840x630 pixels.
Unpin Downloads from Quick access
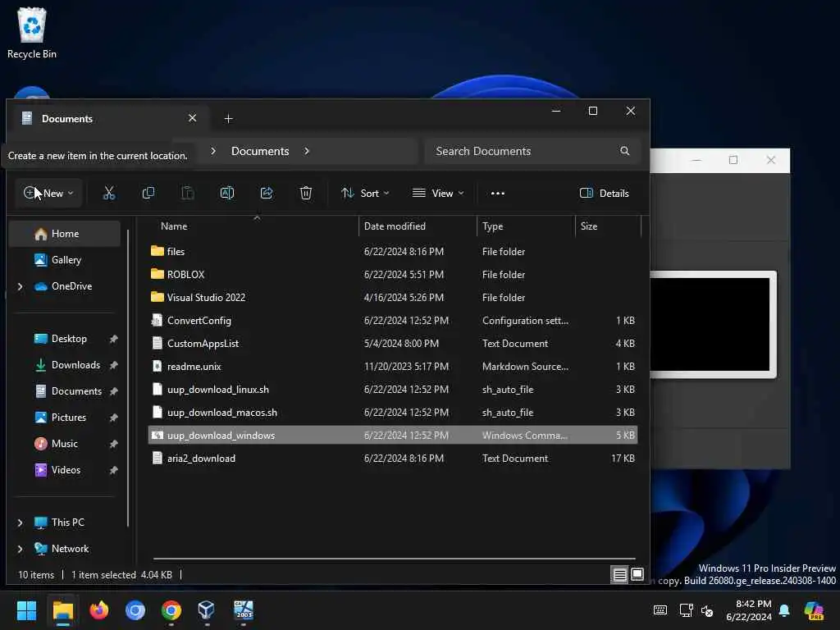(113, 365)
